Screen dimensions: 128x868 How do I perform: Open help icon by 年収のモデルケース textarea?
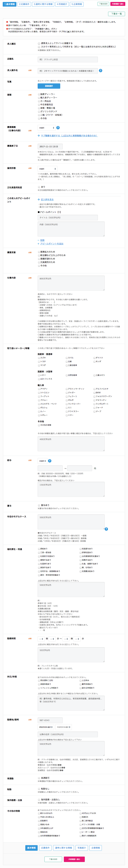pos(106,529)
